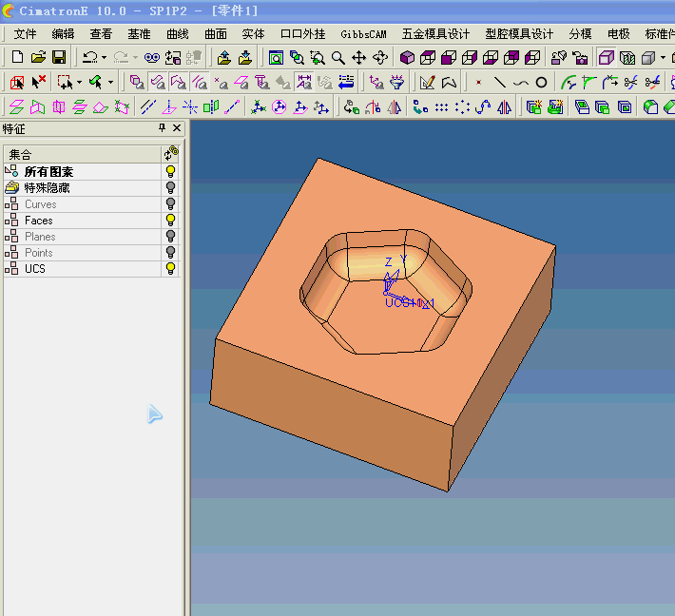Switch to the bottom view cube icon
675x616 pixels.
coord(491,57)
